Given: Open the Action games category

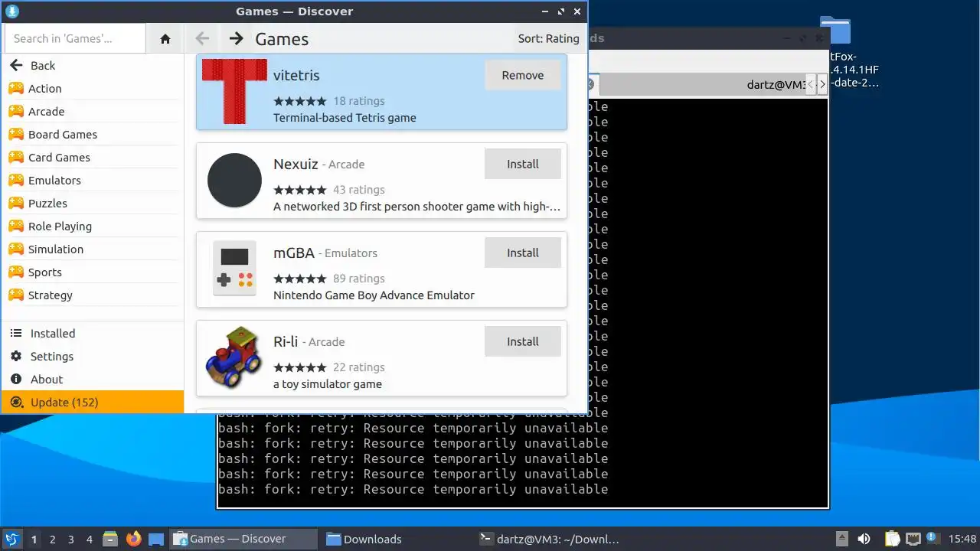Looking at the screenshot, I should (93, 88).
